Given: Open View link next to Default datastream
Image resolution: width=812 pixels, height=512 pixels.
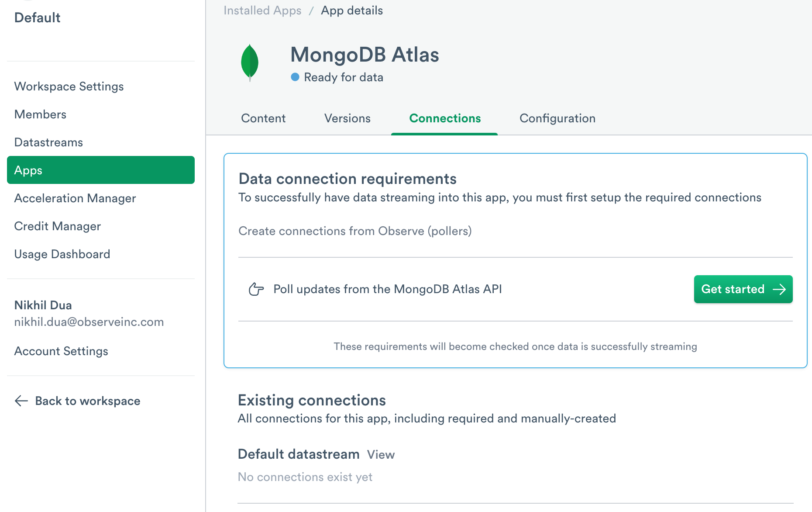Looking at the screenshot, I should pos(381,455).
